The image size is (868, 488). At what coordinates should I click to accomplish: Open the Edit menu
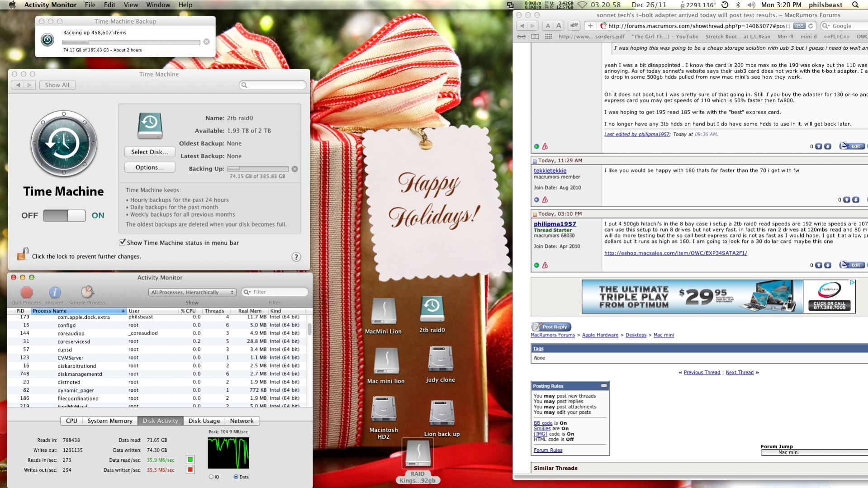[109, 5]
